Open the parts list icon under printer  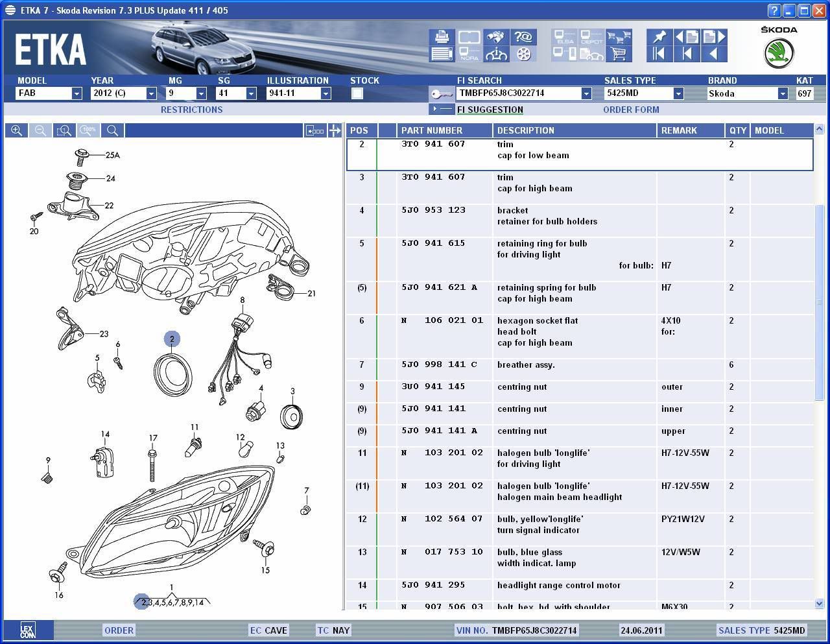[442, 54]
